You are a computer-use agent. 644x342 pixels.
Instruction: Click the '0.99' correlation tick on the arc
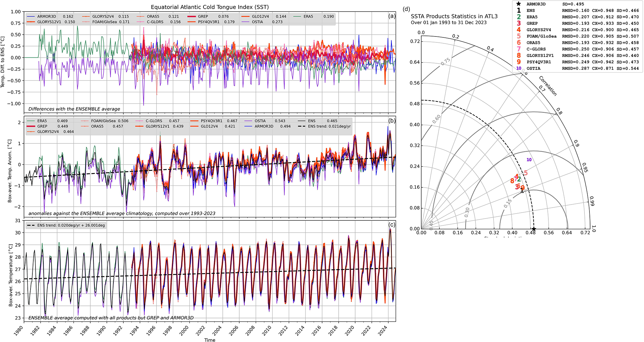click(592, 201)
